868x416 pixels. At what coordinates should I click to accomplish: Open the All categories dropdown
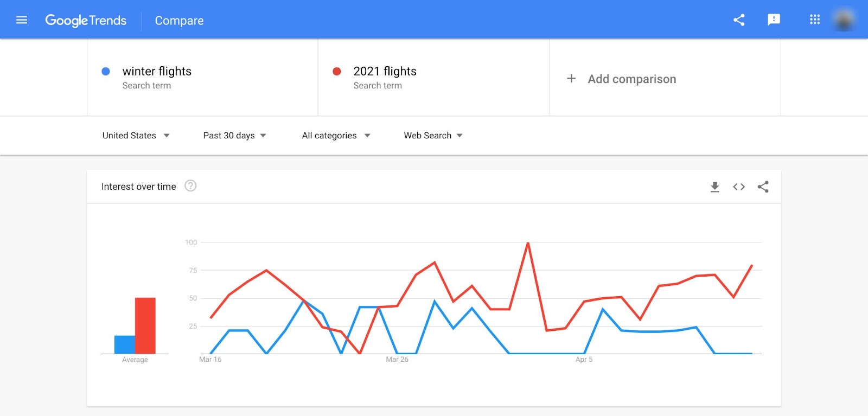[x=336, y=136]
